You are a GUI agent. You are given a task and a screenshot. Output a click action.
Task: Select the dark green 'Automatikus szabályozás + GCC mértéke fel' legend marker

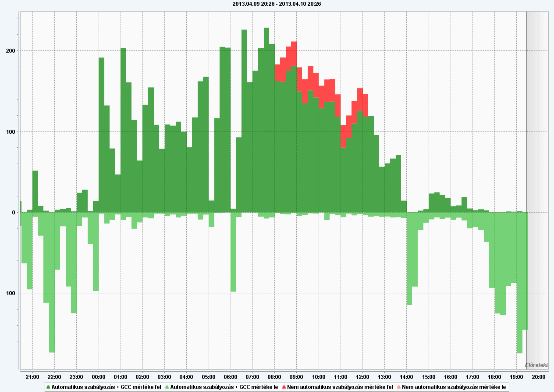pos(48,387)
